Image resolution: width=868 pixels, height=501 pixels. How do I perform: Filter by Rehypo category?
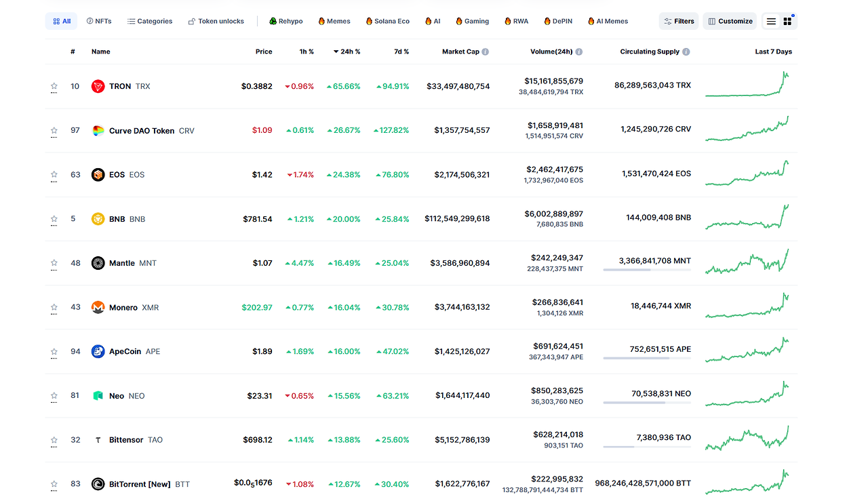(286, 21)
